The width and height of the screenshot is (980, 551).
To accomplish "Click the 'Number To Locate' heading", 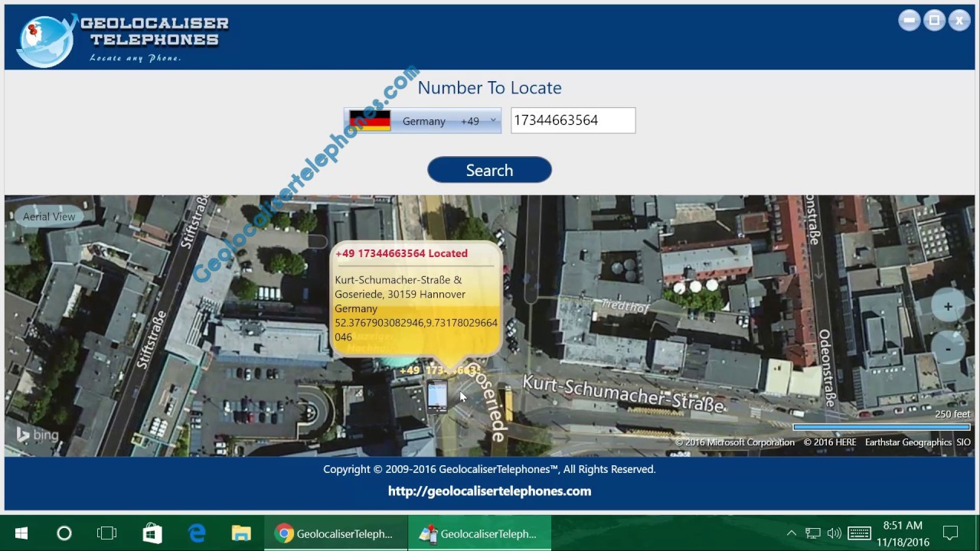I will [x=489, y=88].
